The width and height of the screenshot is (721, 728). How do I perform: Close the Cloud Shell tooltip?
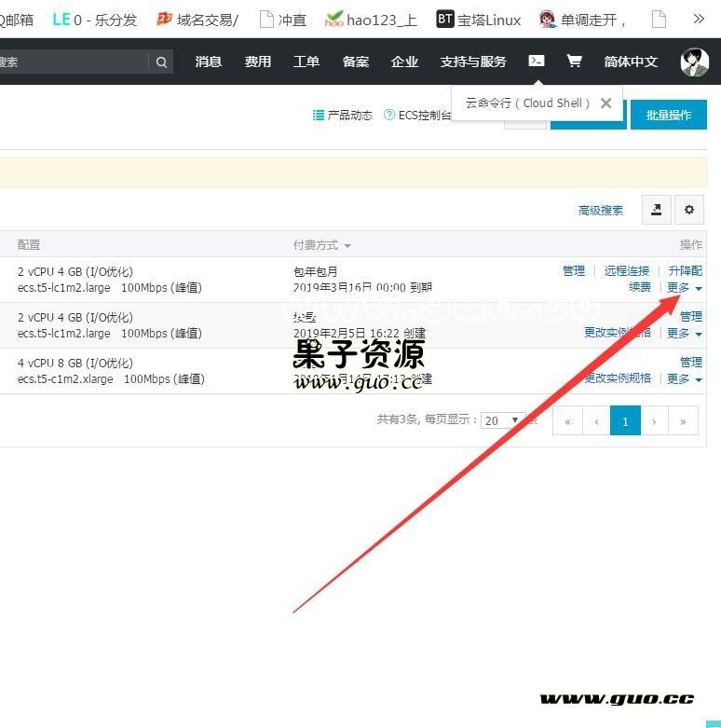pyautogui.click(x=605, y=103)
